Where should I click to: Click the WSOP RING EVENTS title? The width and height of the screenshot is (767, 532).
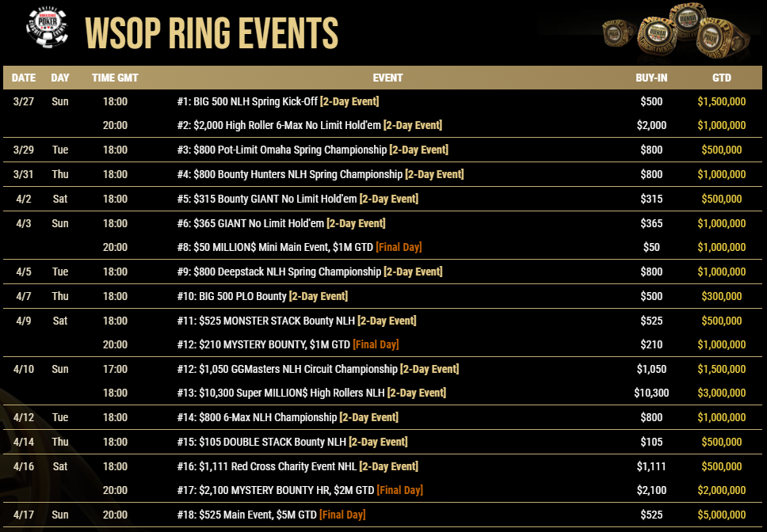[x=212, y=33]
